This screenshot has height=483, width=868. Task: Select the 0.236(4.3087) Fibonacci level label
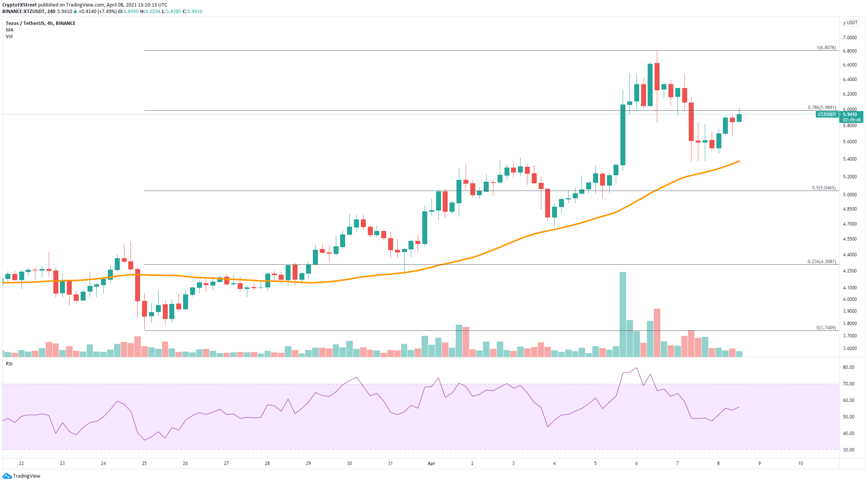coord(822,262)
